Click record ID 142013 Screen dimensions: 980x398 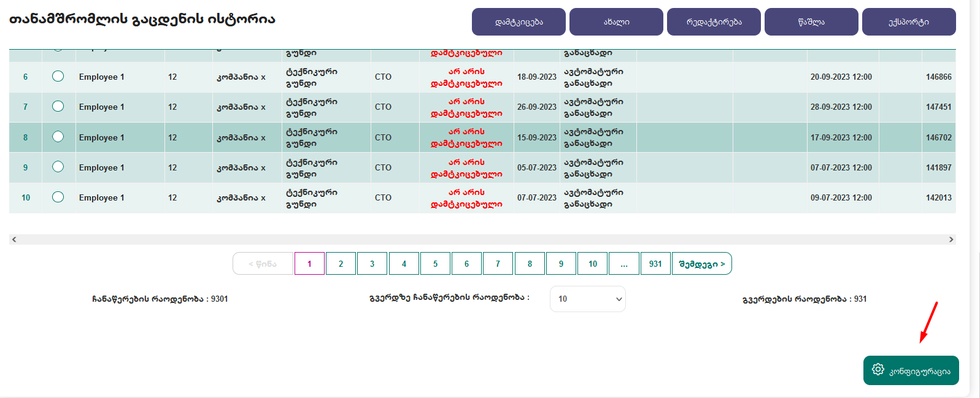(x=939, y=197)
